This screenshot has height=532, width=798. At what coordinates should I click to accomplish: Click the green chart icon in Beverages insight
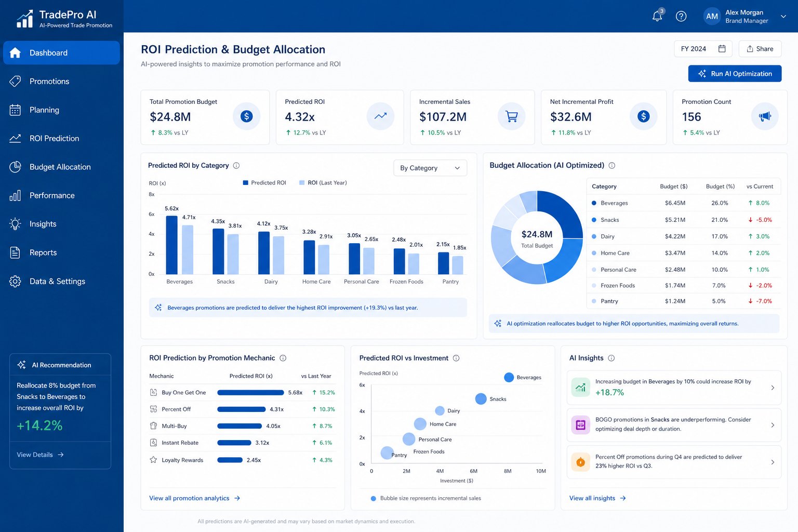[580, 387]
